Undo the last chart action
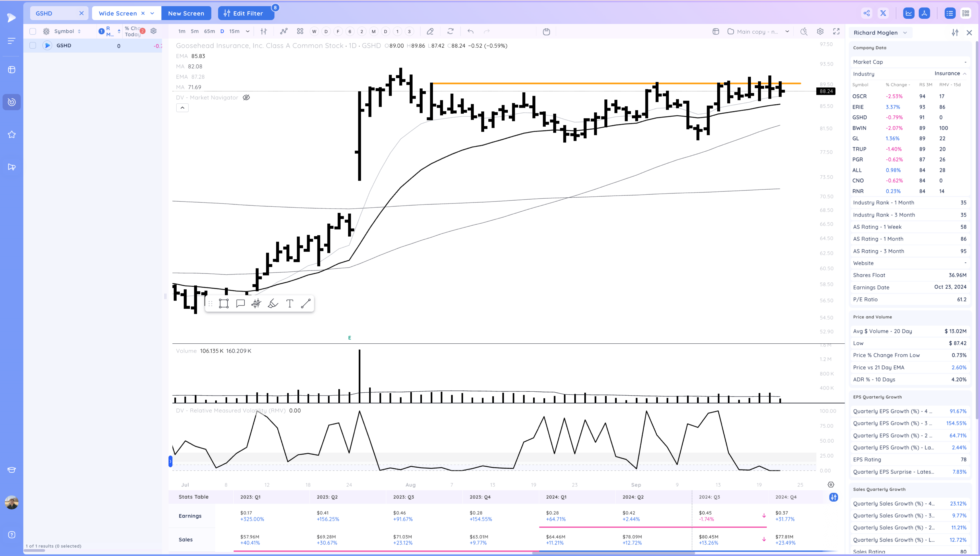Viewport: 980px width, 556px height. point(470,31)
